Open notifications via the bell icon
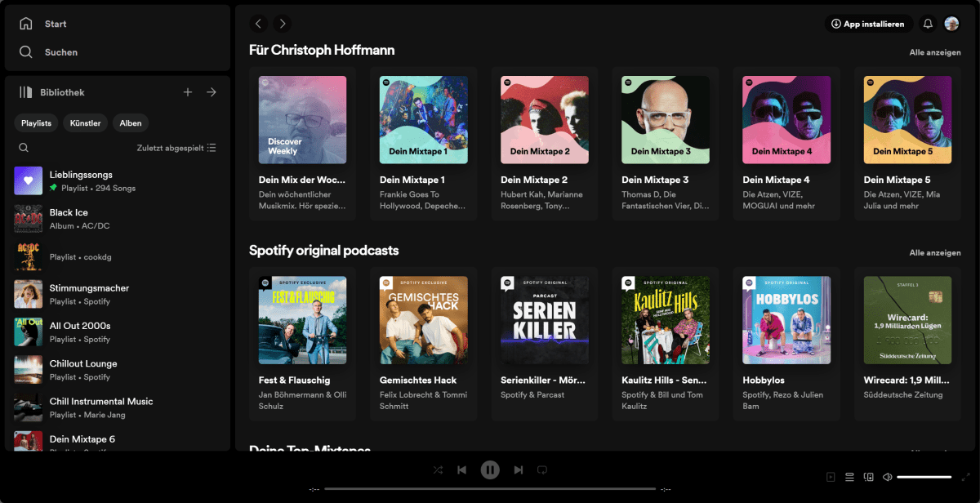Image resolution: width=980 pixels, height=503 pixels. [x=927, y=24]
